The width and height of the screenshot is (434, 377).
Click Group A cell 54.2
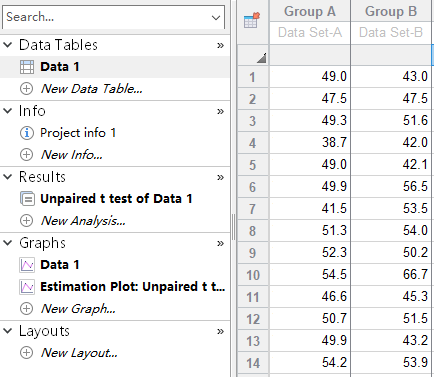coord(310,363)
